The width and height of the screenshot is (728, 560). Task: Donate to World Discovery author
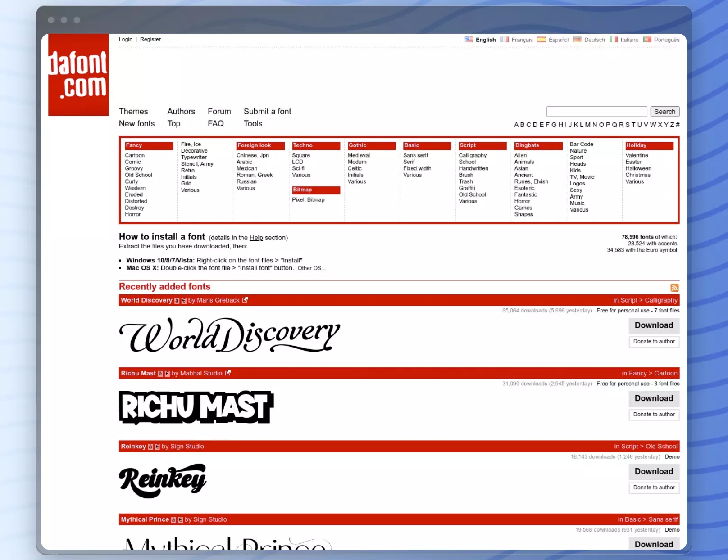(654, 342)
